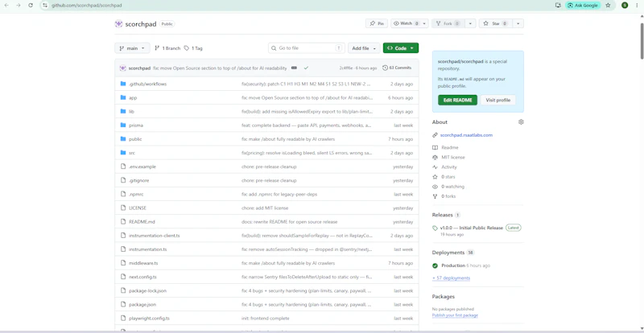View the 0 stars link
Image resolution: width=644 pixels, height=333 pixels.
tap(448, 177)
